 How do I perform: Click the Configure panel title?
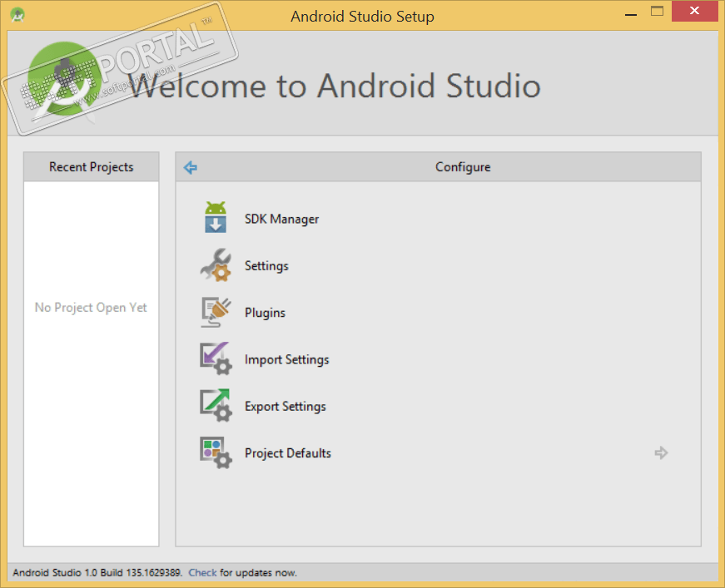point(463,167)
